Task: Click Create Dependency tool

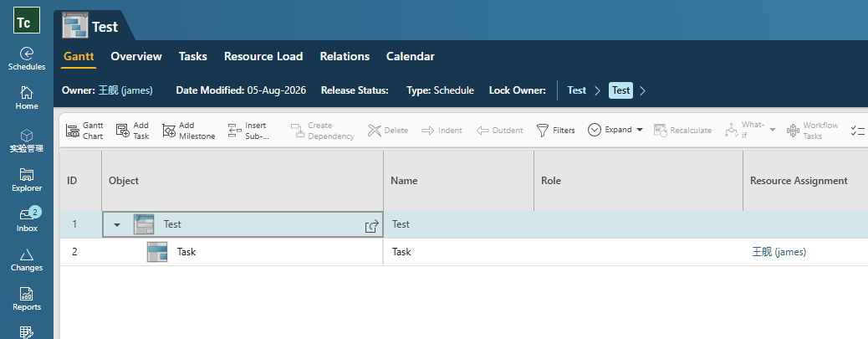Action: (322, 131)
